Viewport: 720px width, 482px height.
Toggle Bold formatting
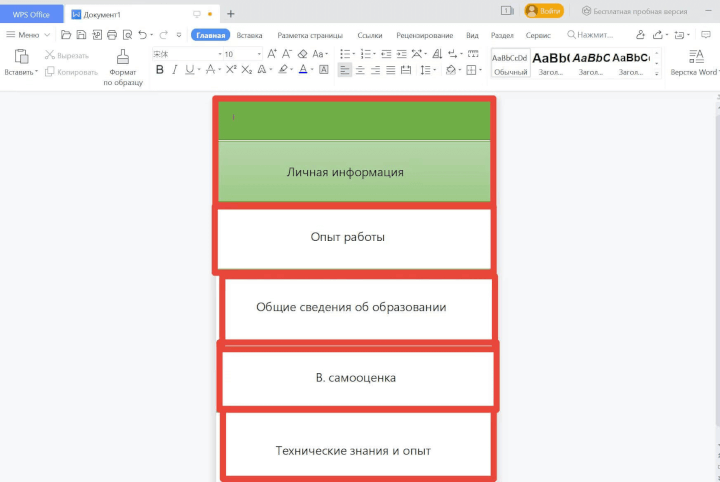[x=159, y=70]
